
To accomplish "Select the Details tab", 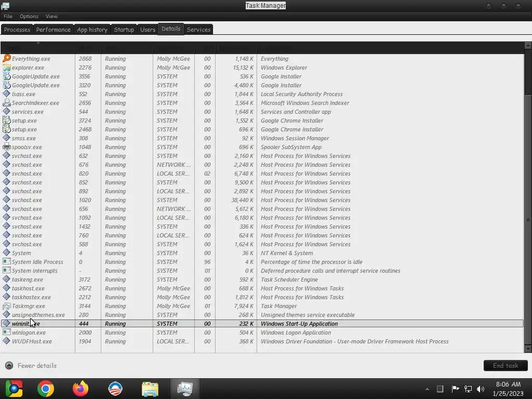I will pos(170,29).
